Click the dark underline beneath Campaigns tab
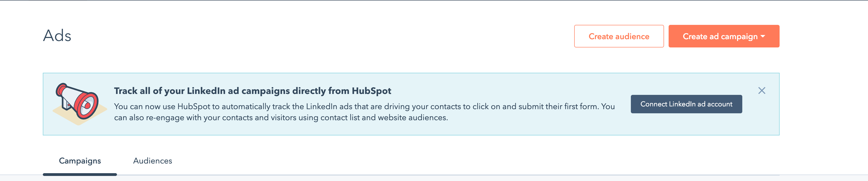 (x=80, y=174)
